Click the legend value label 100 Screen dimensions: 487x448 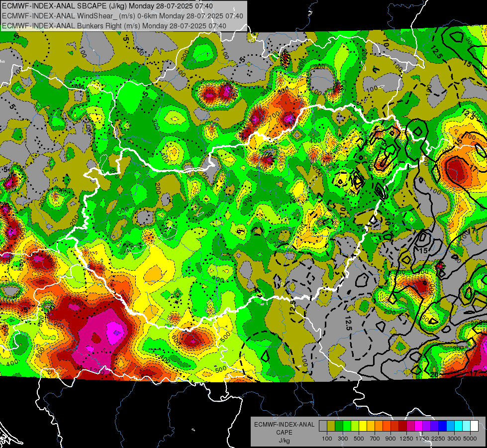(x=327, y=439)
